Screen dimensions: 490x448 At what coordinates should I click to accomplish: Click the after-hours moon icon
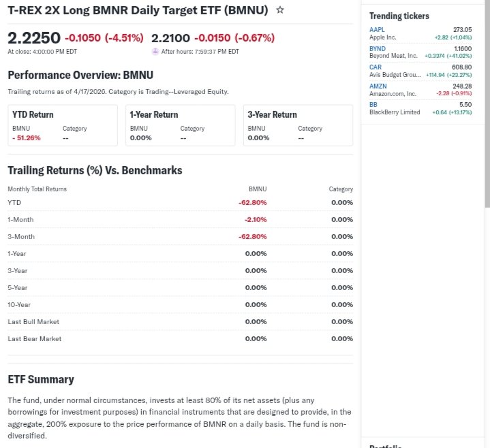point(155,52)
